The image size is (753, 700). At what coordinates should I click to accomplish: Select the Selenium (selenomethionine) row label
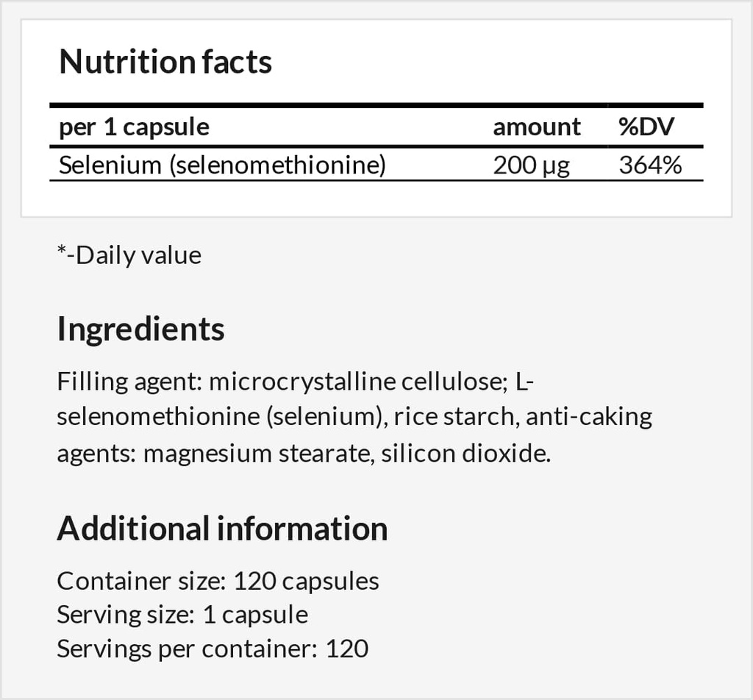pyautogui.click(x=222, y=165)
